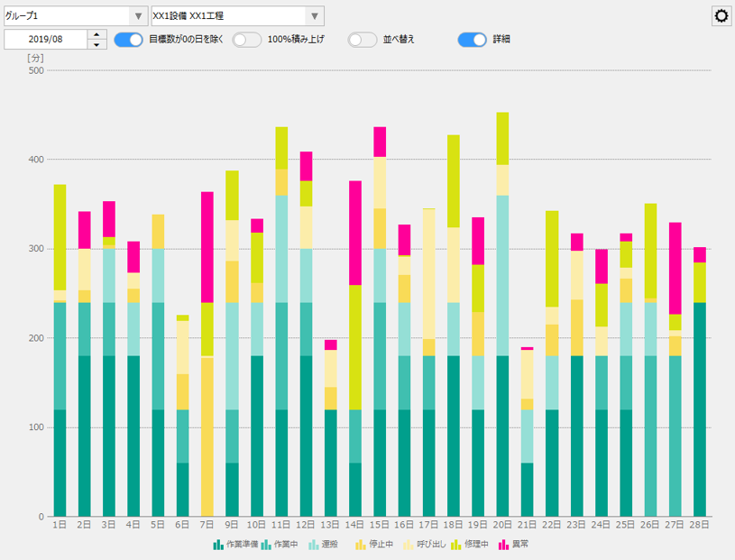Enable the 並べ替え switch

coord(363,41)
